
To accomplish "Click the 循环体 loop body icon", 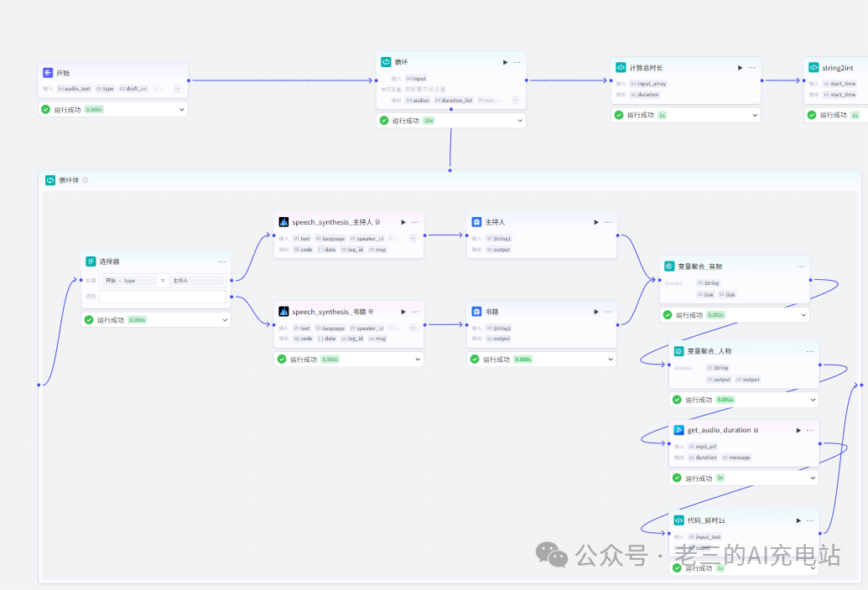I will (50, 180).
